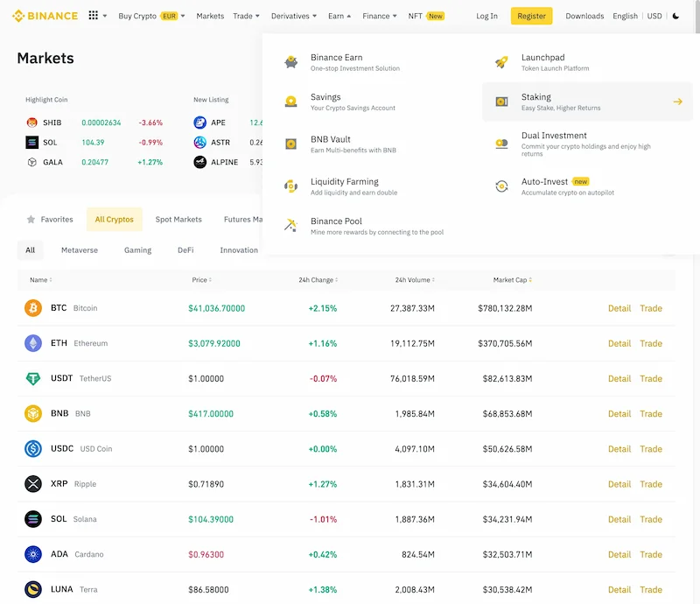
Task: Expand the Buy Crypto dropdown
Action: [x=151, y=16]
